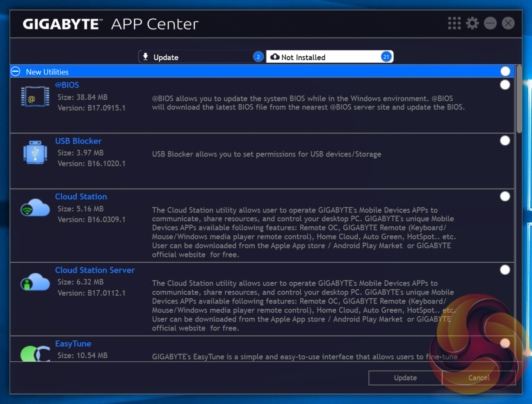Open the settings gear icon
Viewport: 532px width, 404px height.
[x=472, y=23]
